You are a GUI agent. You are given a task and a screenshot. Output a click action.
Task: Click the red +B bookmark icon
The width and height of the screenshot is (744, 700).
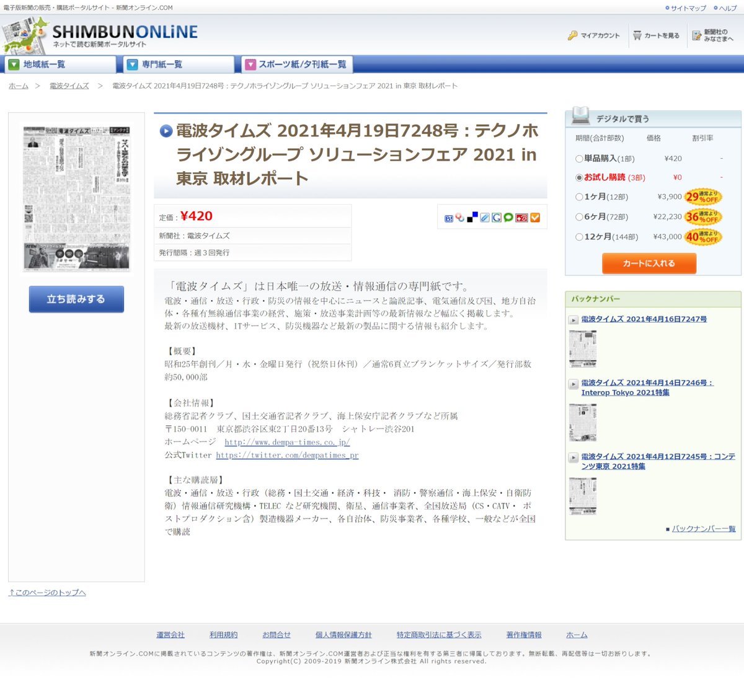[x=522, y=218]
